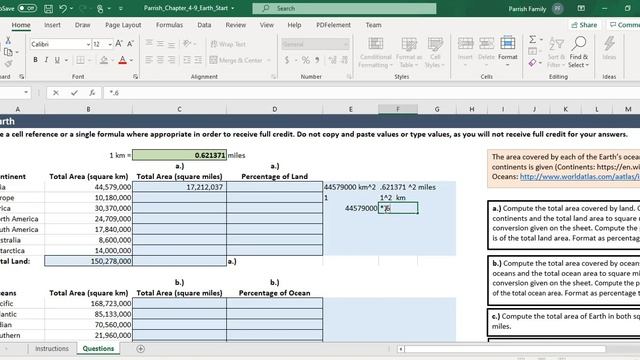The height and width of the screenshot is (360, 640).
Task: Click the Percent Style icon
Action: click(306, 60)
